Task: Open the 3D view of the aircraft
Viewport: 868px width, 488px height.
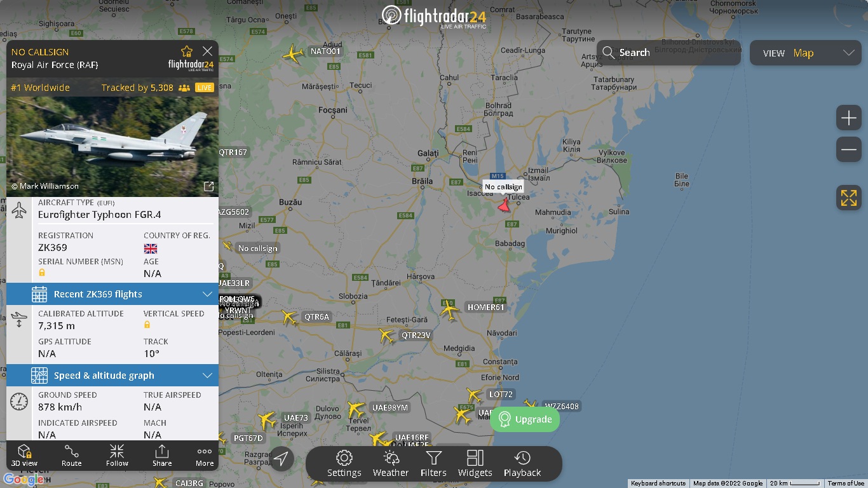Action: 25,456
